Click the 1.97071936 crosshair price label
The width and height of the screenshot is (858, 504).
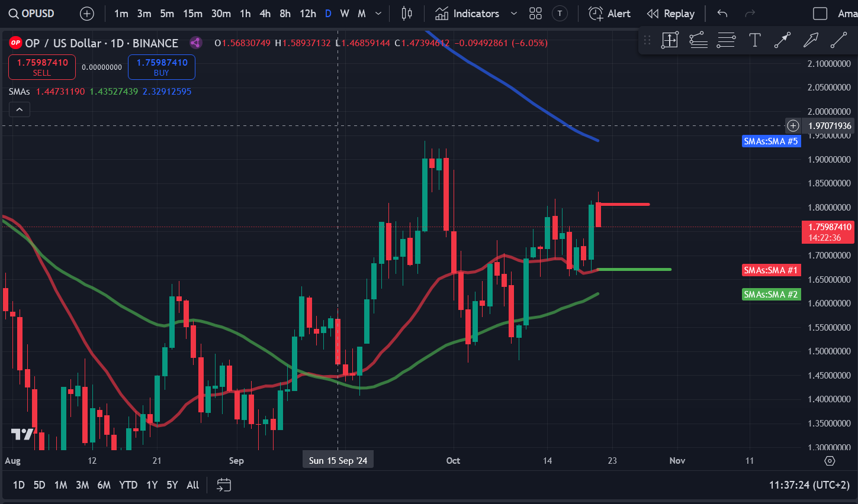pyautogui.click(x=829, y=125)
